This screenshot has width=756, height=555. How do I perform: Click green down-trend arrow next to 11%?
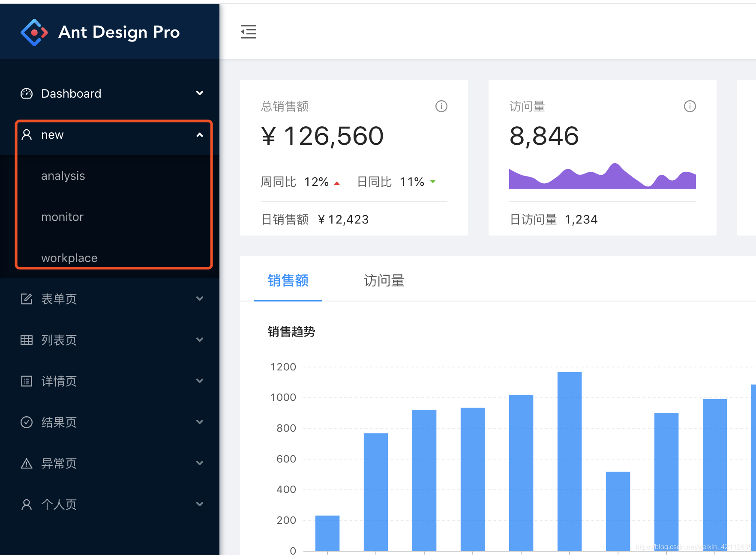(x=433, y=182)
